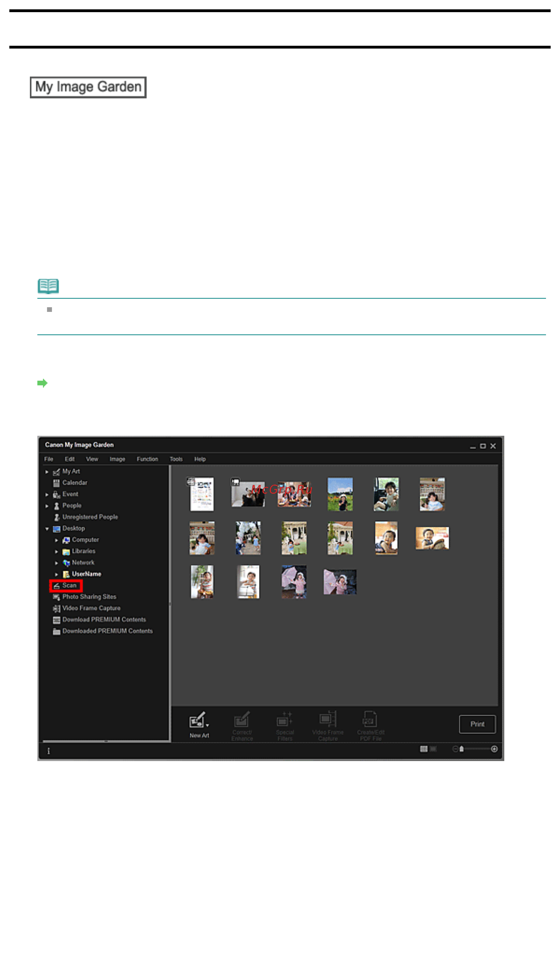Open the Edit menu
The width and height of the screenshot is (560, 978).
tap(70, 459)
